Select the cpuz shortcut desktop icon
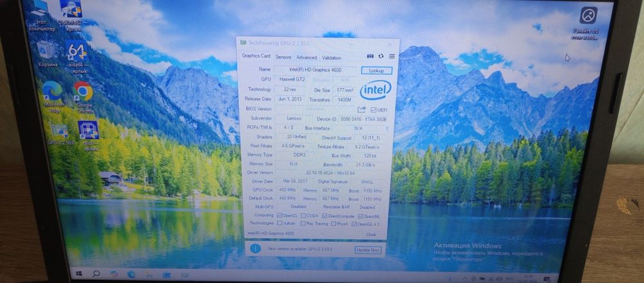 (89, 136)
